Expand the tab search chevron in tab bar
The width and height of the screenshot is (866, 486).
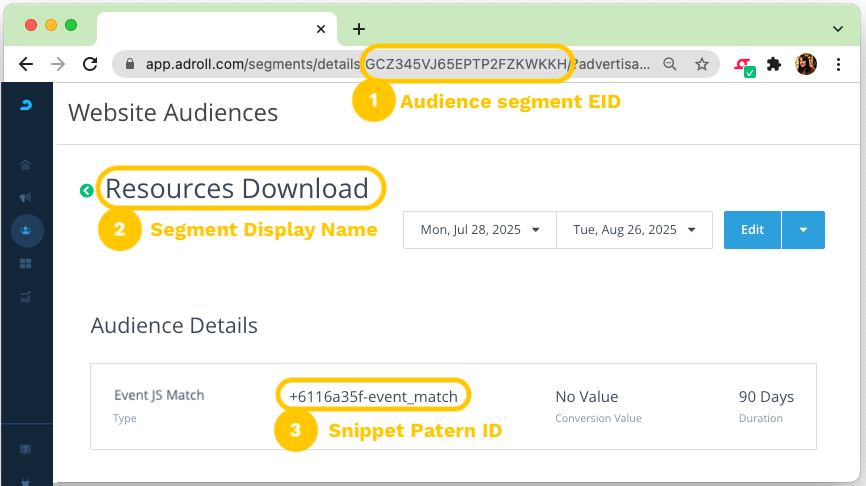(838, 28)
